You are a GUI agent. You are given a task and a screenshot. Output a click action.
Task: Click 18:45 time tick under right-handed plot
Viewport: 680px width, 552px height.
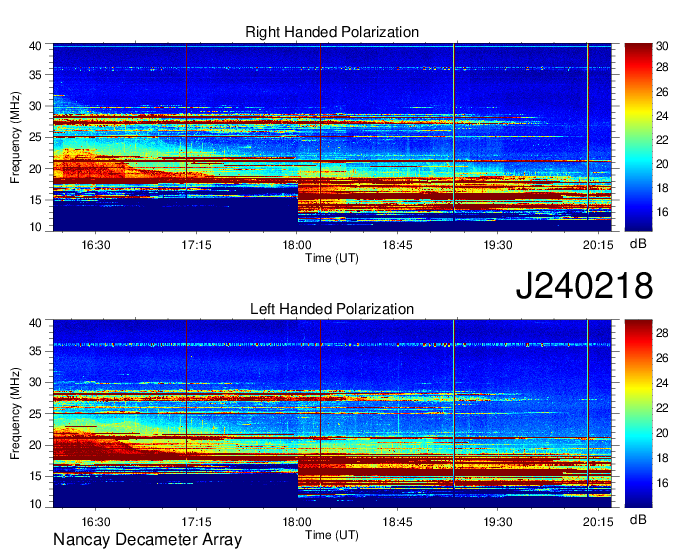coord(397,245)
